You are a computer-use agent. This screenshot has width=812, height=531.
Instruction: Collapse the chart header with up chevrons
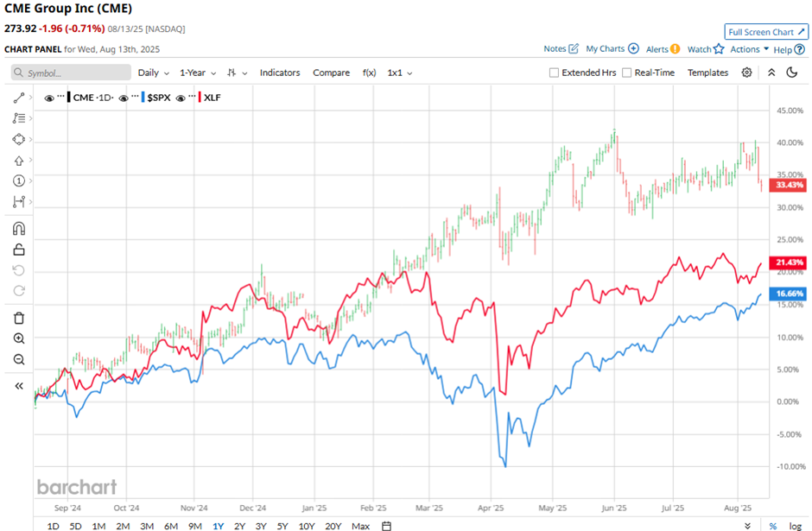(x=771, y=73)
